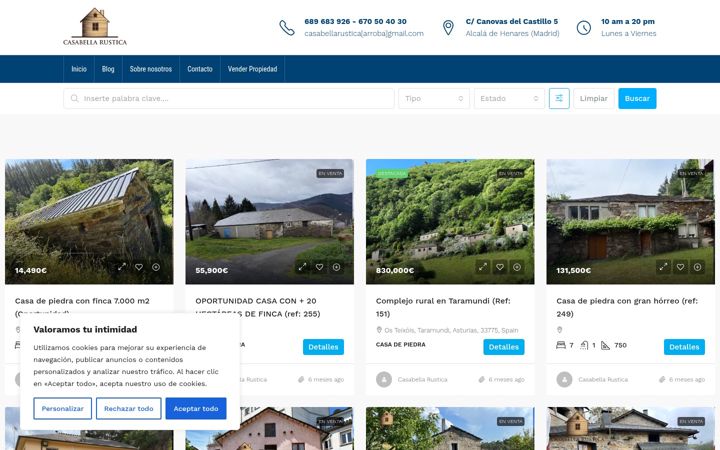Screen dimensions: 720x450
Task: Click the phone icon in header
Action: [287, 28]
